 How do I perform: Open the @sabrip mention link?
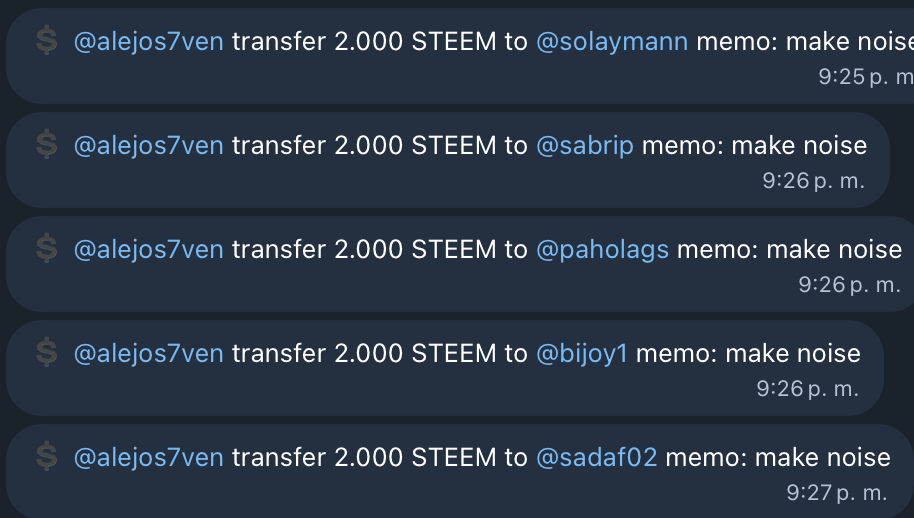point(585,146)
